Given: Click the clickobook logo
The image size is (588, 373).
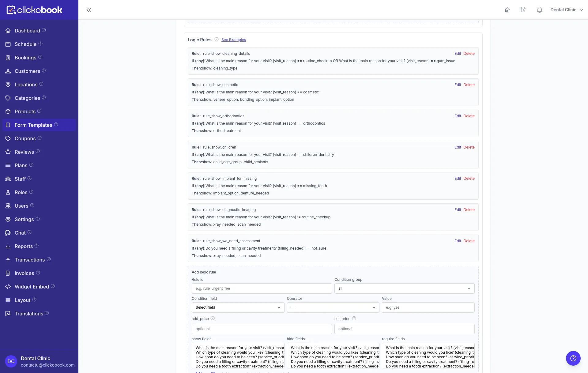Looking at the screenshot, I should [x=34, y=10].
